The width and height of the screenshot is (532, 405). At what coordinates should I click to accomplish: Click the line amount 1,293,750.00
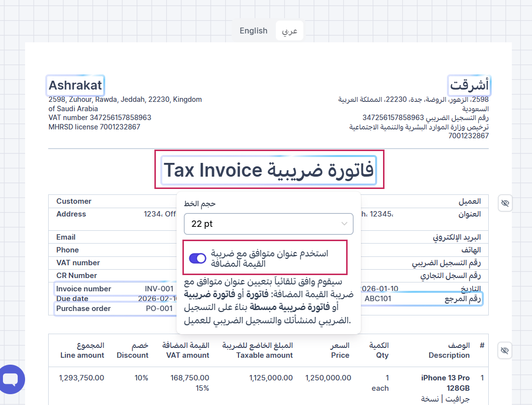click(x=82, y=378)
